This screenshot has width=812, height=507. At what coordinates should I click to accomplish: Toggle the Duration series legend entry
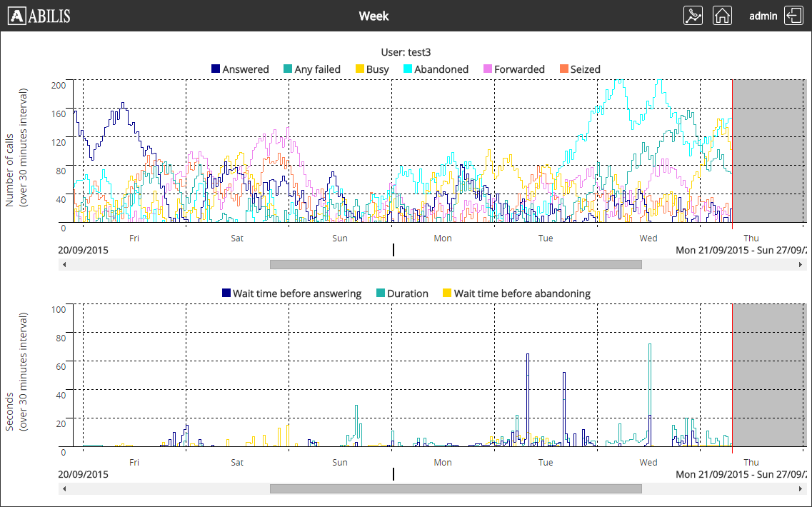pos(402,293)
